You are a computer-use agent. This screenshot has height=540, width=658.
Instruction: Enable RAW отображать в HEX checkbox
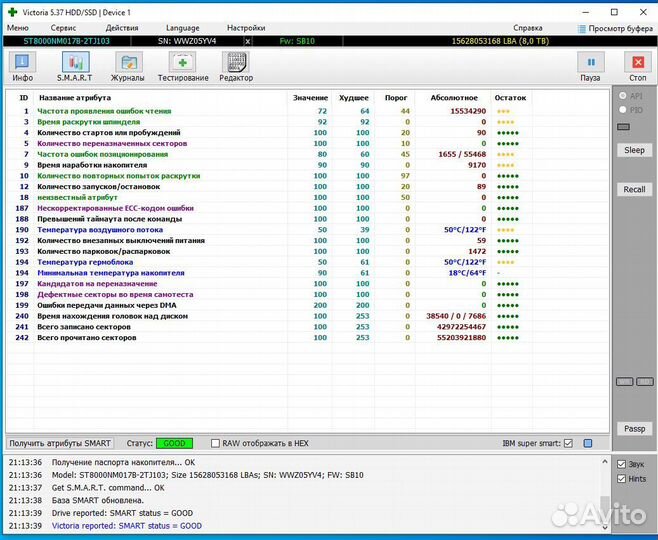pyautogui.click(x=216, y=443)
